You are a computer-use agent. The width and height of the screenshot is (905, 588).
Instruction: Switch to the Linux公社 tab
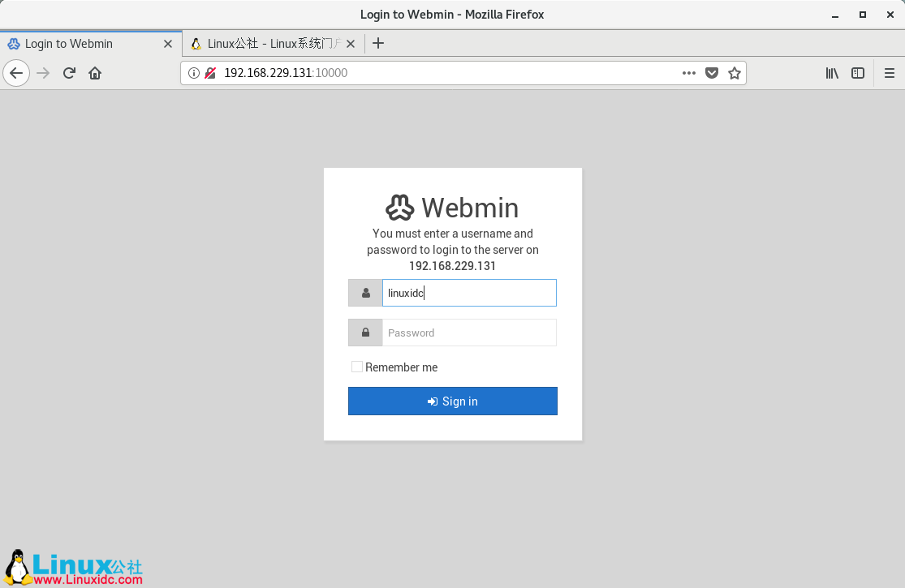click(x=274, y=44)
